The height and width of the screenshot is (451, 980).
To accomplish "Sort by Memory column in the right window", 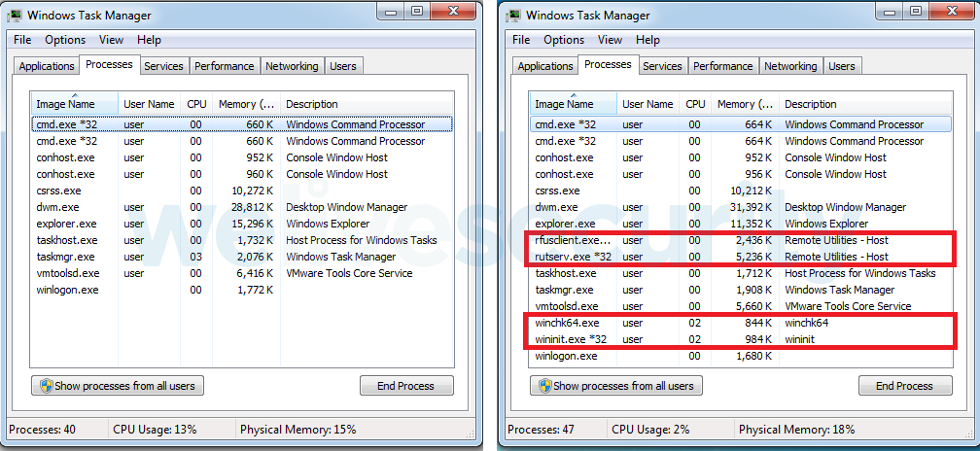I will [x=744, y=104].
